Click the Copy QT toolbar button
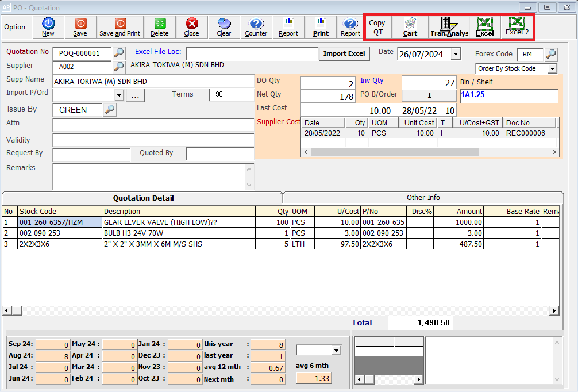Screen dimensions: 578x392 pos(377,27)
